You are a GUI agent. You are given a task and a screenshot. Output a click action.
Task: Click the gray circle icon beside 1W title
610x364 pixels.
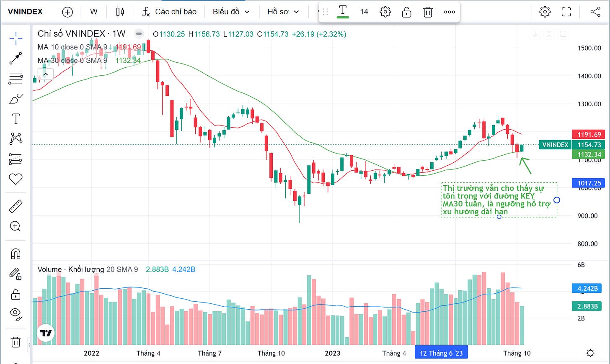(139, 34)
